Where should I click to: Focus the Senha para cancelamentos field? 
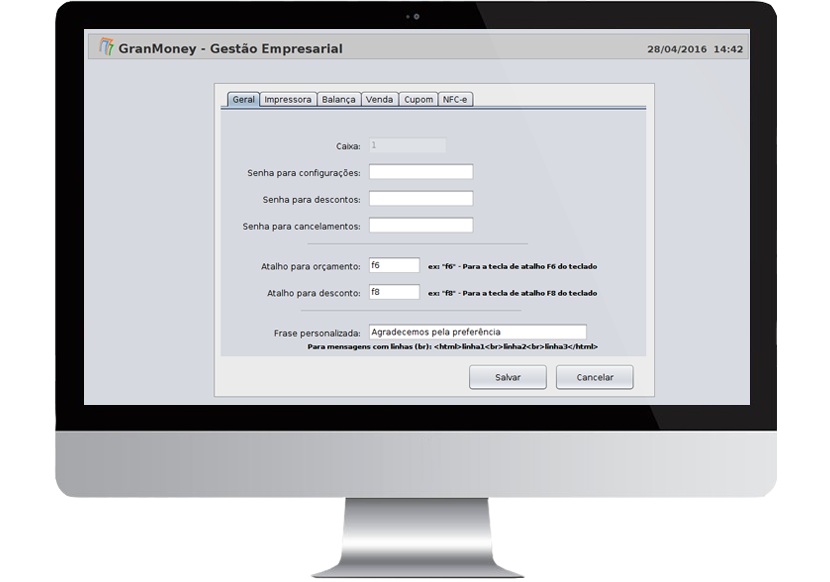421,226
